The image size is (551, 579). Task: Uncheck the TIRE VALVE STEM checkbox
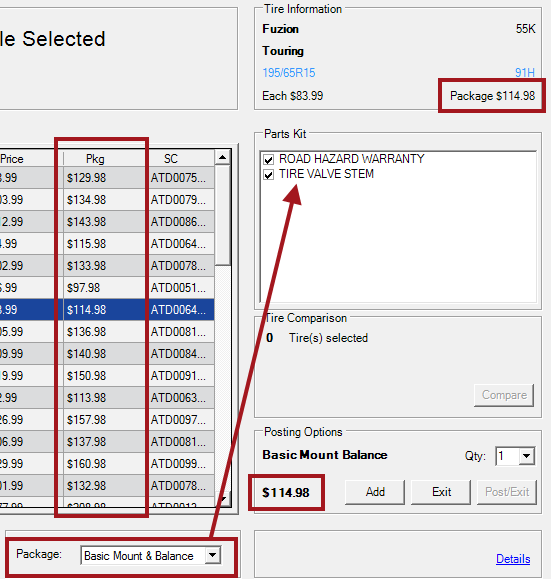(268, 174)
